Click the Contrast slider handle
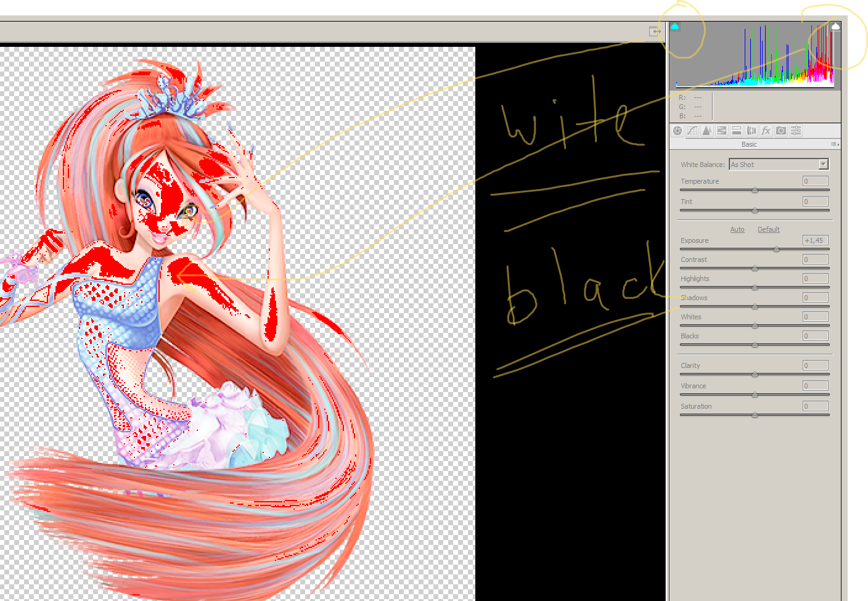 [x=755, y=269]
